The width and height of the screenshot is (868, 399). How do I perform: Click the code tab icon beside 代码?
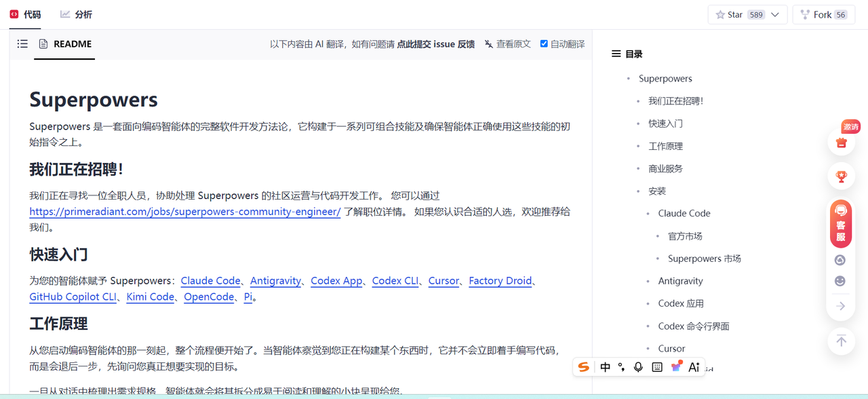click(14, 14)
